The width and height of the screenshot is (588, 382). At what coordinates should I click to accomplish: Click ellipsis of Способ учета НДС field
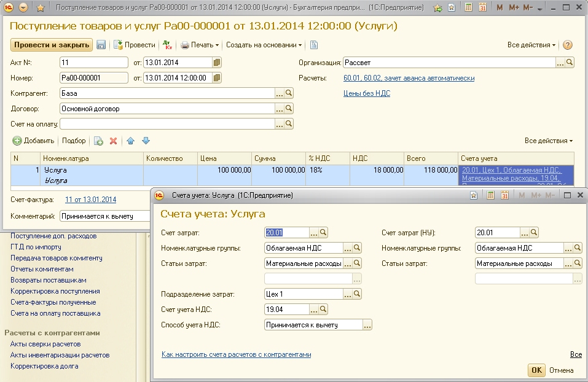pyautogui.click(x=367, y=325)
